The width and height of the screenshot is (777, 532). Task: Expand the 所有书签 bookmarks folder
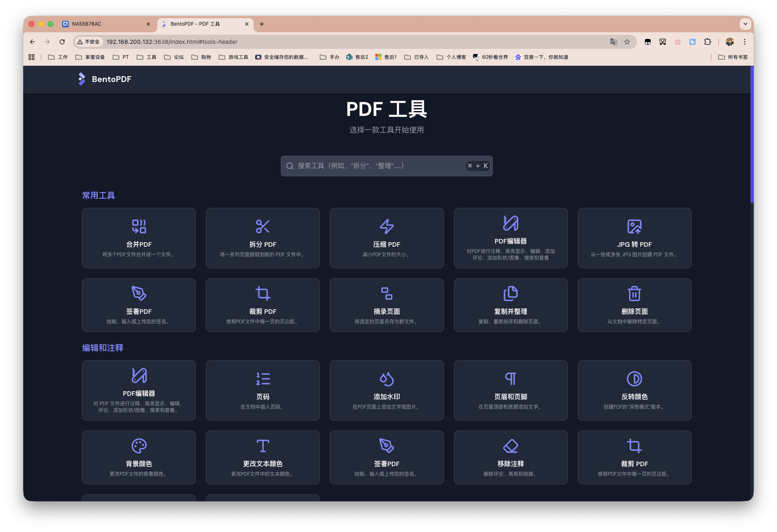pos(733,57)
